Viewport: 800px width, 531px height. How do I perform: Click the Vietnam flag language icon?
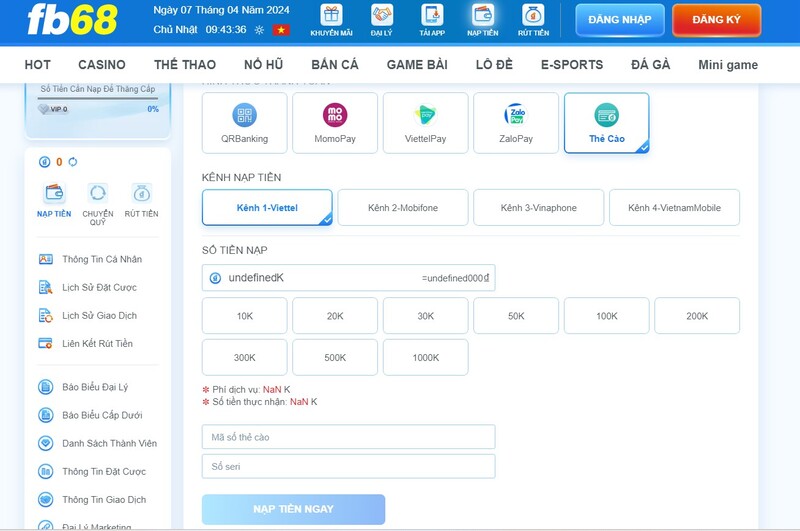click(x=281, y=30)
